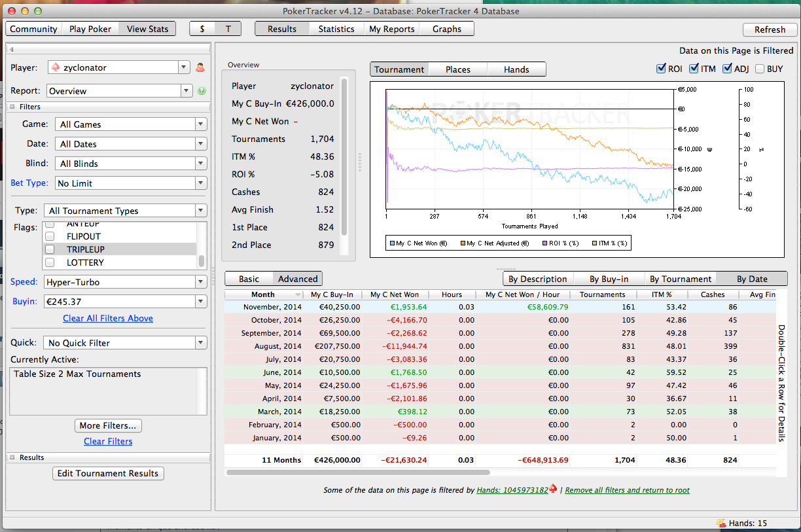Tick the LOTTERY flag checkbox

pos(49,262)
